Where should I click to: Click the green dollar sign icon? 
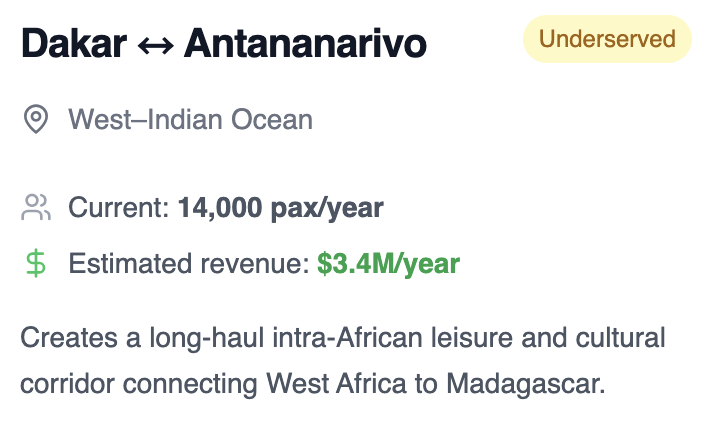[36, 264]
